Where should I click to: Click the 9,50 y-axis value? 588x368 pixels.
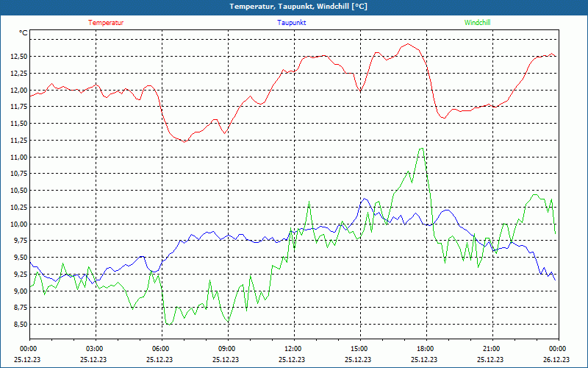[x=21, y=257]
